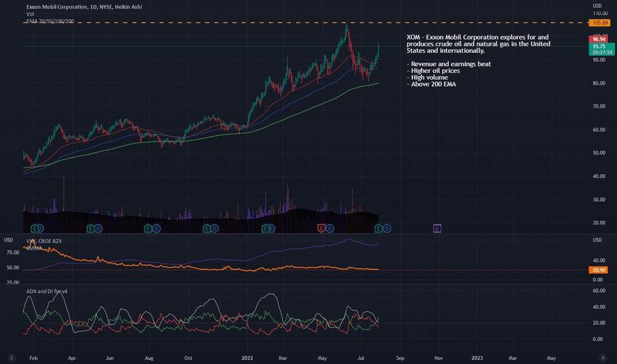Click the 2023 label on the time axis
The height and width of the screenshot is (364, 617).
[x=477, y=358]
